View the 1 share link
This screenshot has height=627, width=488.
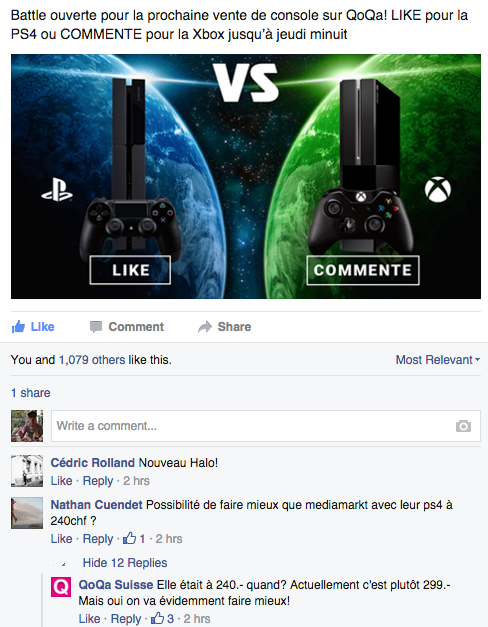[30, 393]
